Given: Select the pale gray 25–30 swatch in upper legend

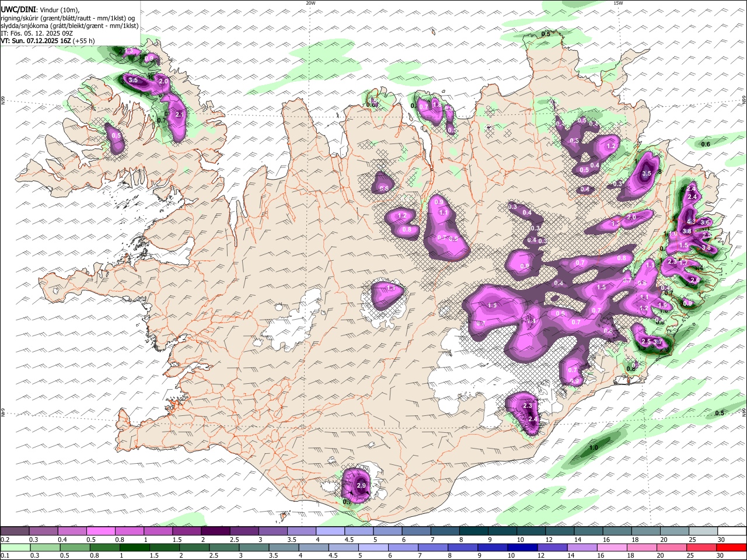Looking at the screenshot, I should [704, 531].
